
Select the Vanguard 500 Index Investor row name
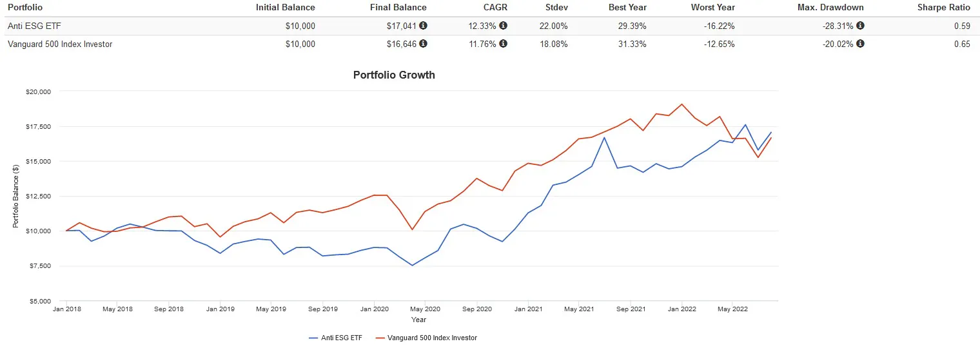pos(60,44)
